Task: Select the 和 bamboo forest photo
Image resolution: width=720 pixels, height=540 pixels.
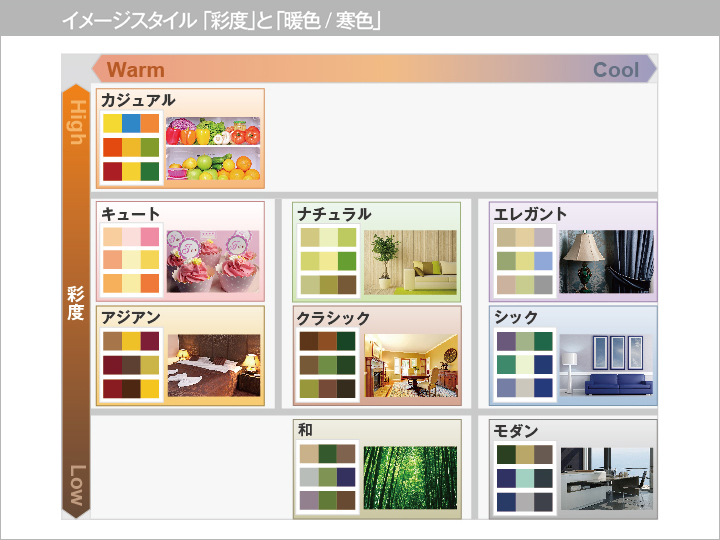Action: click(x=410, y=478)
